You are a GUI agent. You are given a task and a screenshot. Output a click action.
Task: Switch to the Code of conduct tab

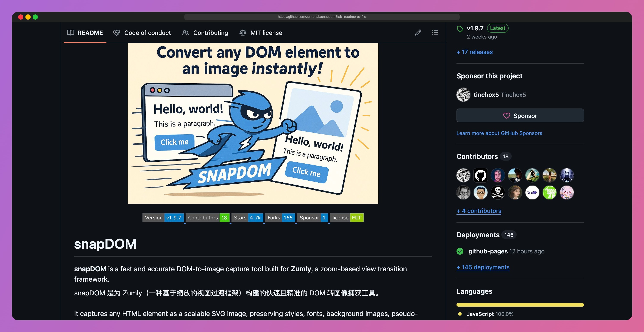pyautogui.click(x=142, y=33)
